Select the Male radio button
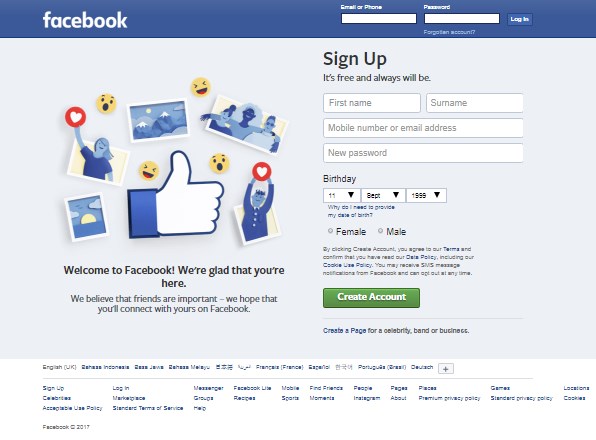 pos(380,231)
